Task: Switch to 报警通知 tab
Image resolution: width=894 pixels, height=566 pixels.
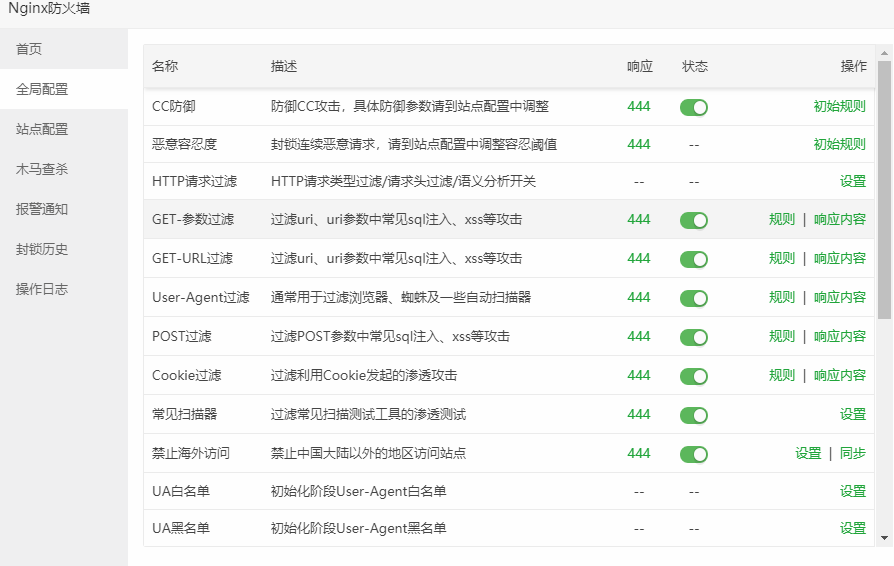Action: pos(64,209)
